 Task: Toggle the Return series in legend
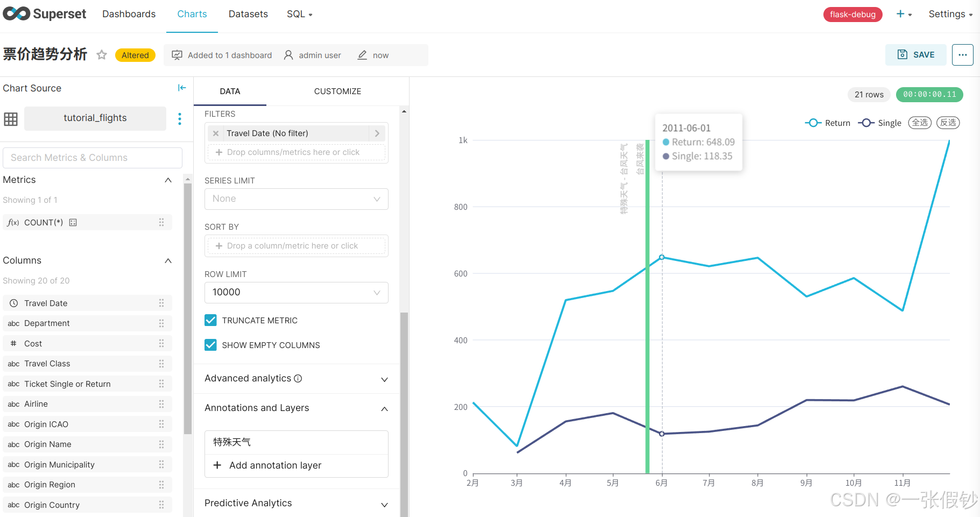(828, 123)
